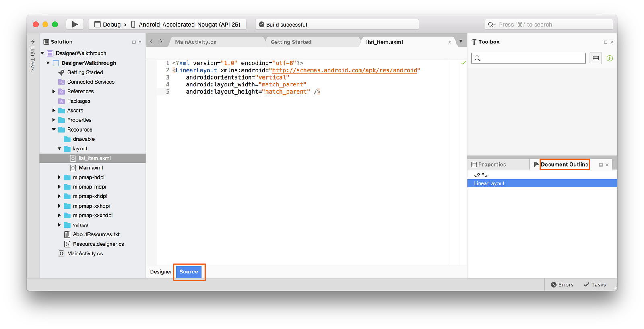Switch to the Getting Started tab
The width and height of the screenshot is (644, 329).
pos(291,42)
